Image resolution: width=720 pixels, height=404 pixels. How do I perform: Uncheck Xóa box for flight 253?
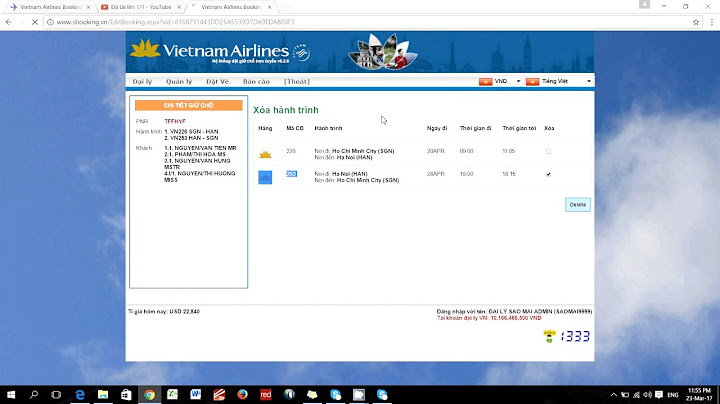point(548,174)
